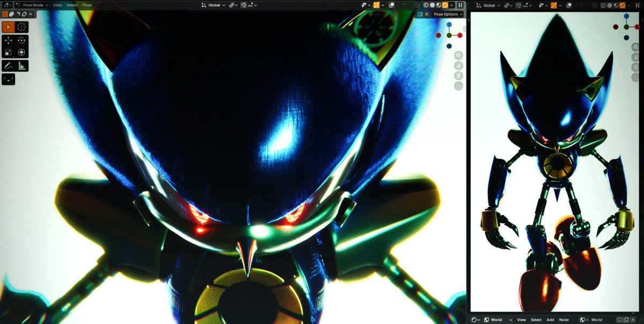Switch right viewport to solid shading
Screen dimensions: 644x324
coord(610,5)
